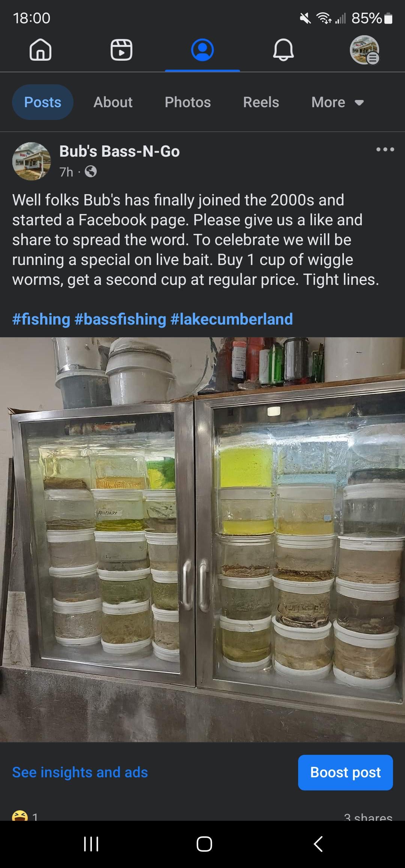Go to the Home feed icon
This screenshot has height=868, width=405.
click(40, 49)
